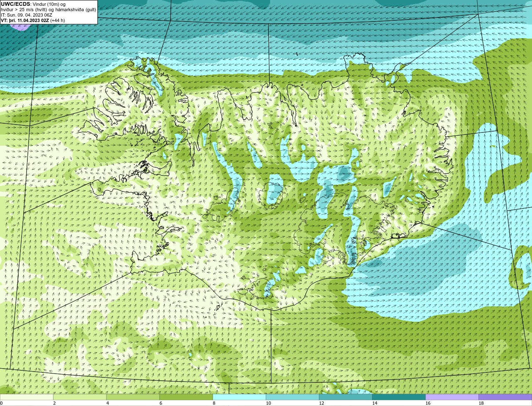Select the purple above-18 legend swatch
532x406 pixels.
(505, 397)
